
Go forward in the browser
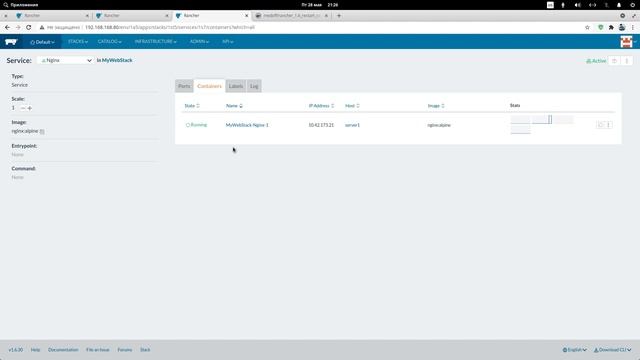(x=18, y=27)
